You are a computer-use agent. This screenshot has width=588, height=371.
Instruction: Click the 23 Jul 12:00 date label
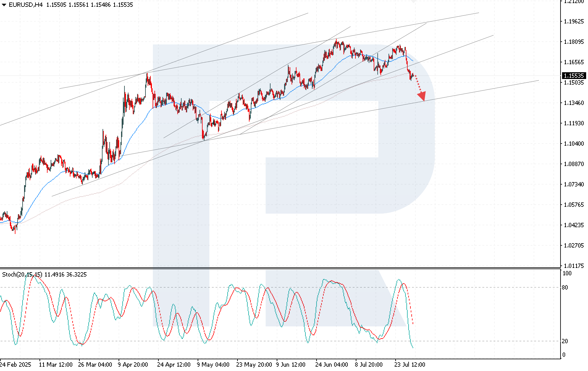tap(410, 365)
